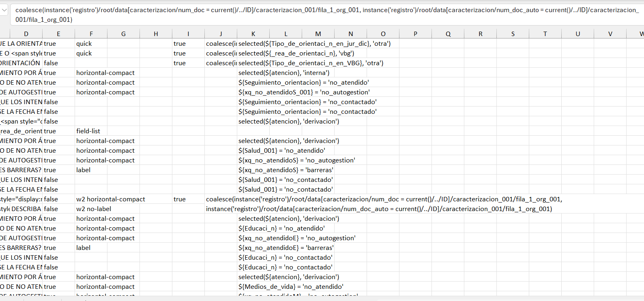Screen dimensions: 644x301
Task: Click the 'ORIENTACIÓN' label cell
Action: click(21, 63)
